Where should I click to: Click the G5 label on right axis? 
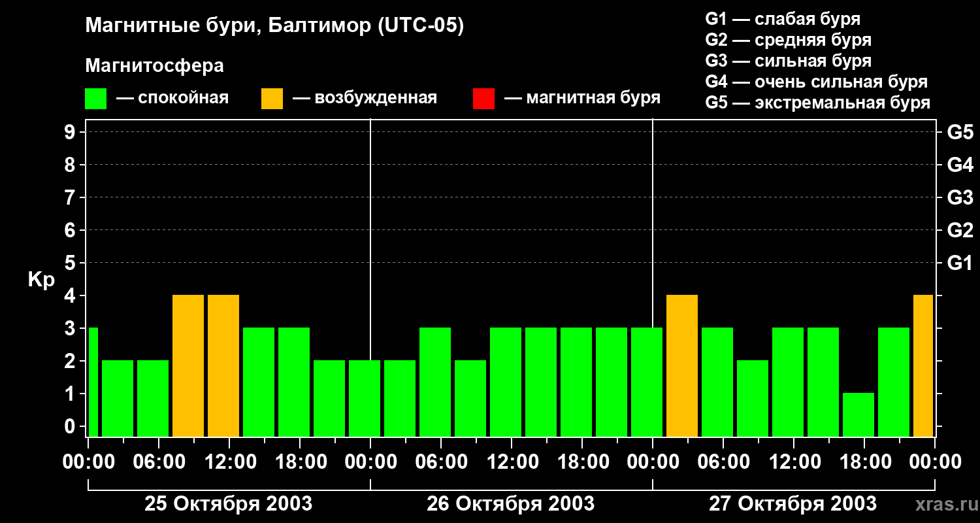pyautogui.click(x=960, y=133)
